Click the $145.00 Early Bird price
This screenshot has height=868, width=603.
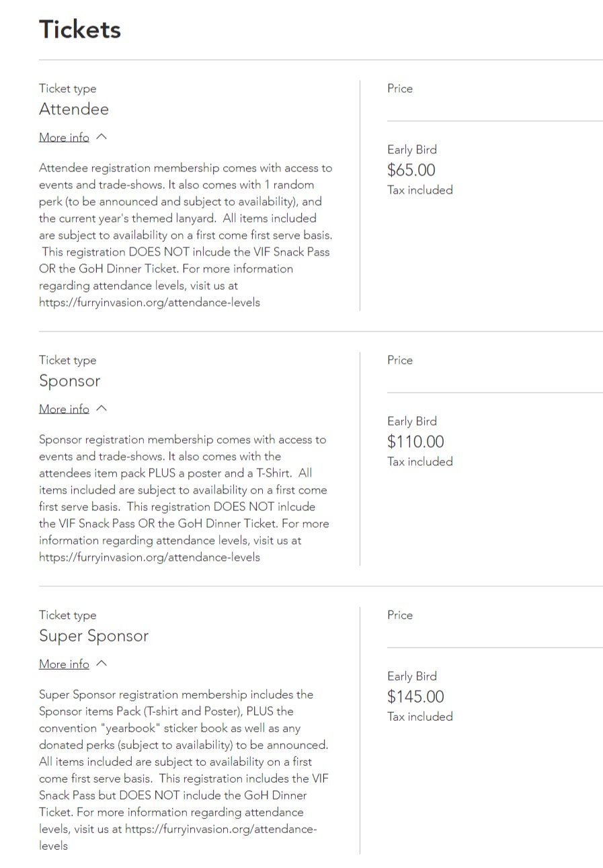415,697
